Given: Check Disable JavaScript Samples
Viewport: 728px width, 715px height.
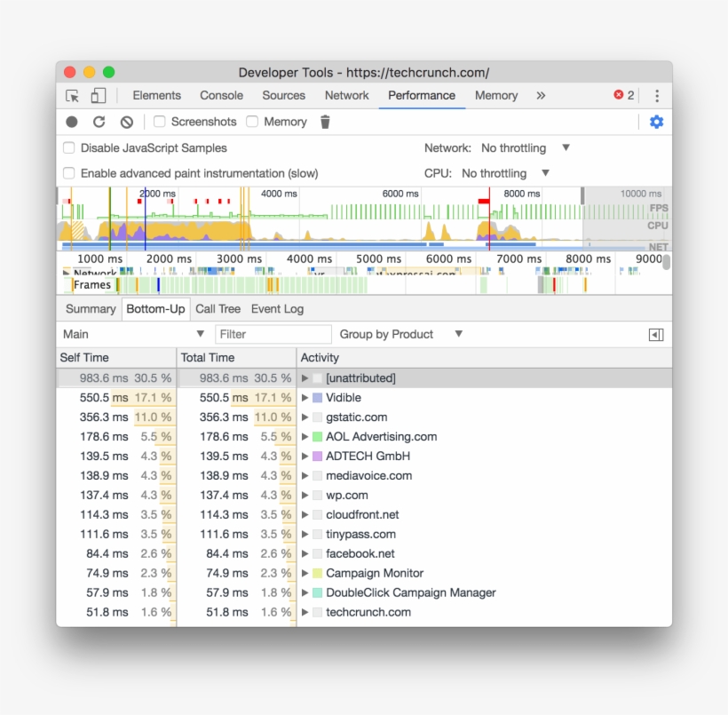Looking at the screenshot, I should pyautogui.click(x=68, y=147).
